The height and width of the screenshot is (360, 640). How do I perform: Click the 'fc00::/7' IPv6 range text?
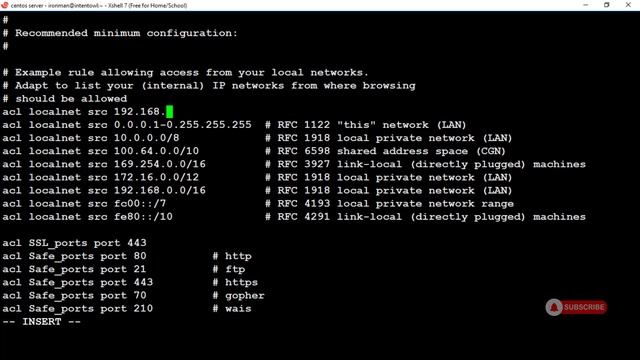click(140, 203)
